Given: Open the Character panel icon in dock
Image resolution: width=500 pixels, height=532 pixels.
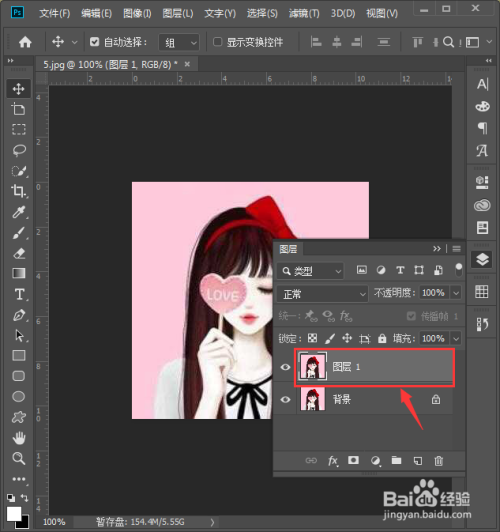Looking at the screenshot, I should pos(482,84).
